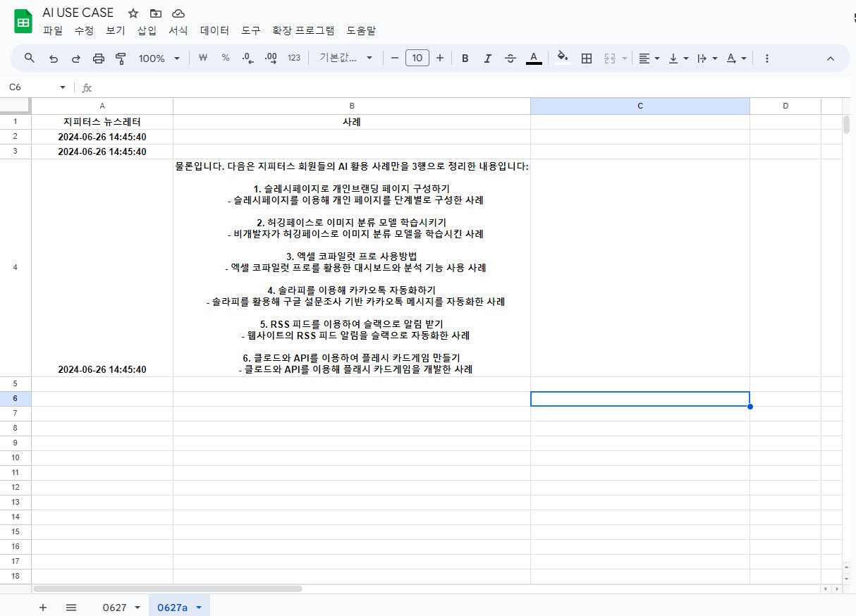The width and height of the screenshot is (856, 616).
Task: Open the more toolbar options menu
Action: pos(767,58)
